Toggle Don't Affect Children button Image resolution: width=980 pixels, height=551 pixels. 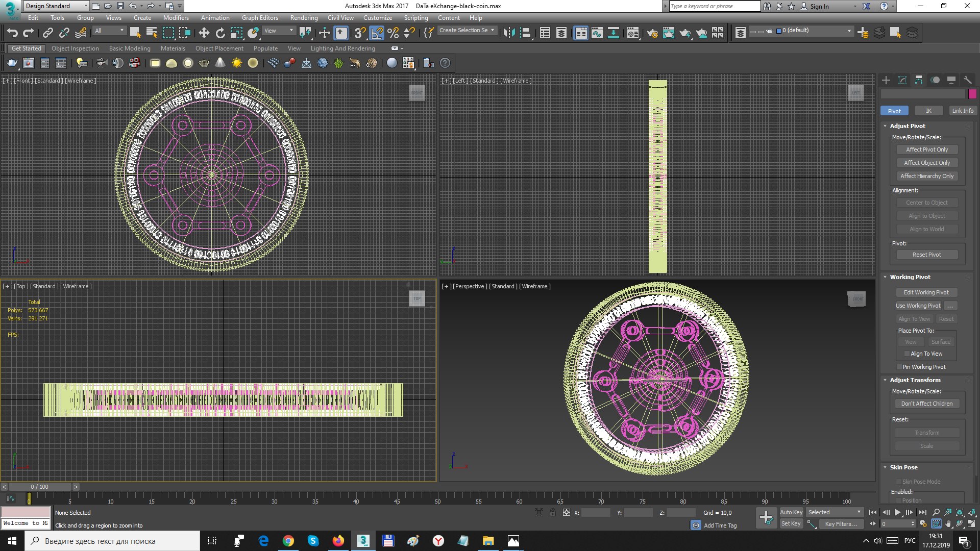927,404
